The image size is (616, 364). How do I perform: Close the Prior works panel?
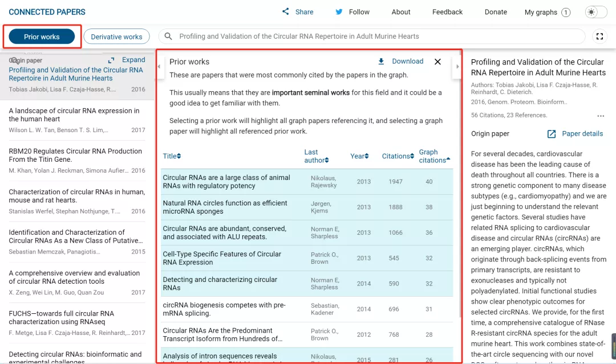coord(437,62)
